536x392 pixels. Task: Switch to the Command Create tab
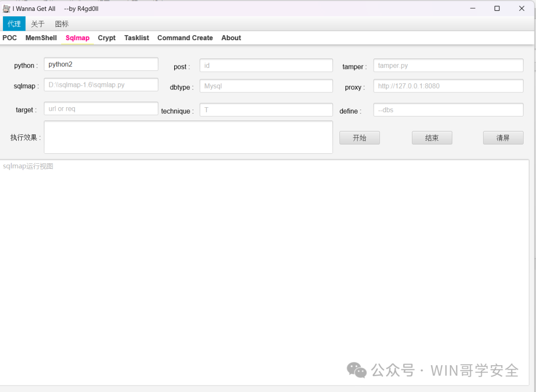tap(185, 38)
